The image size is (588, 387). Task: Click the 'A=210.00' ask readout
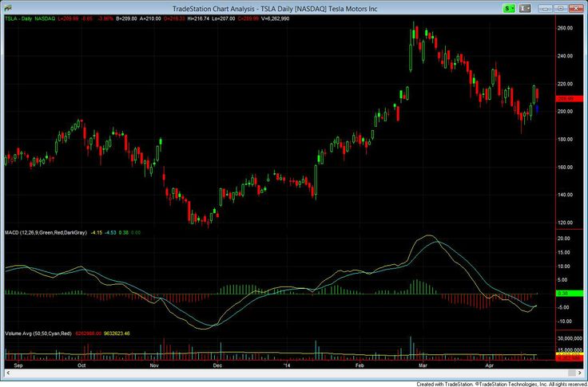click(150, 18)
